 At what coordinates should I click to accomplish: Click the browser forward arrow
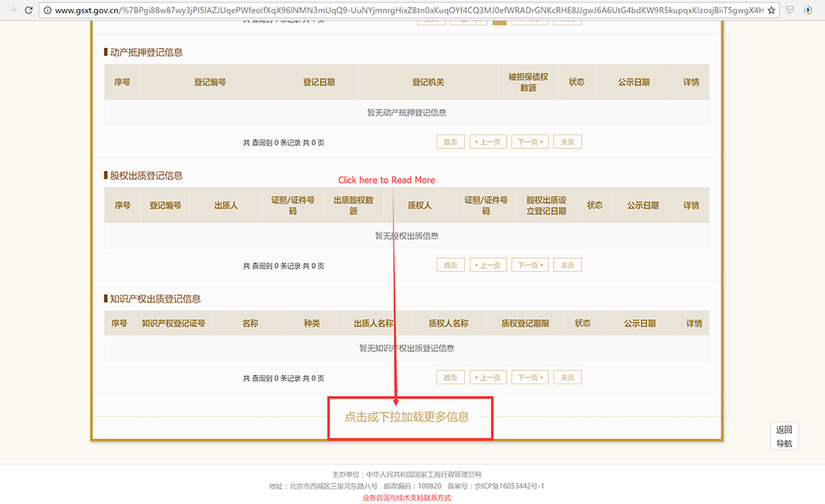[x=12, y=10]
